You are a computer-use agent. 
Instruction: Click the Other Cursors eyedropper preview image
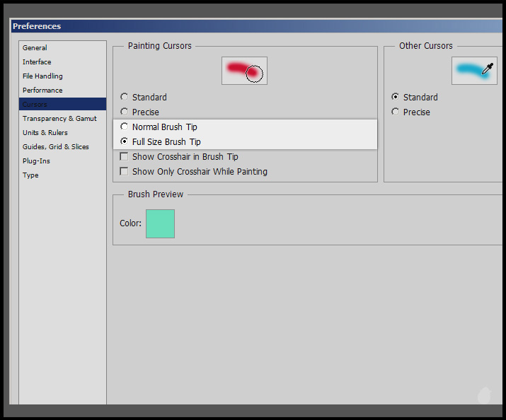(474, 71)
